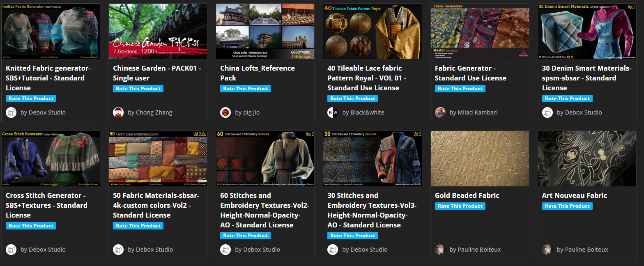This screenshot has width=644, height=266.
Task: Click Pauline Boiteux avatar under Gold Beaded Fabric
Action: point(440,250)
